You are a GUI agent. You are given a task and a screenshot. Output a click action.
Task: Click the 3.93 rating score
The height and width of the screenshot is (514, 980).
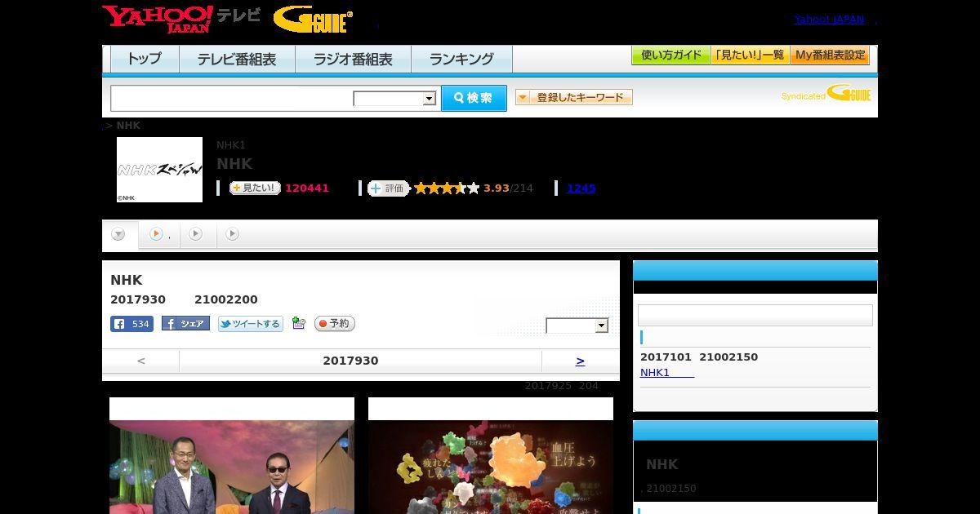(497, 188)
